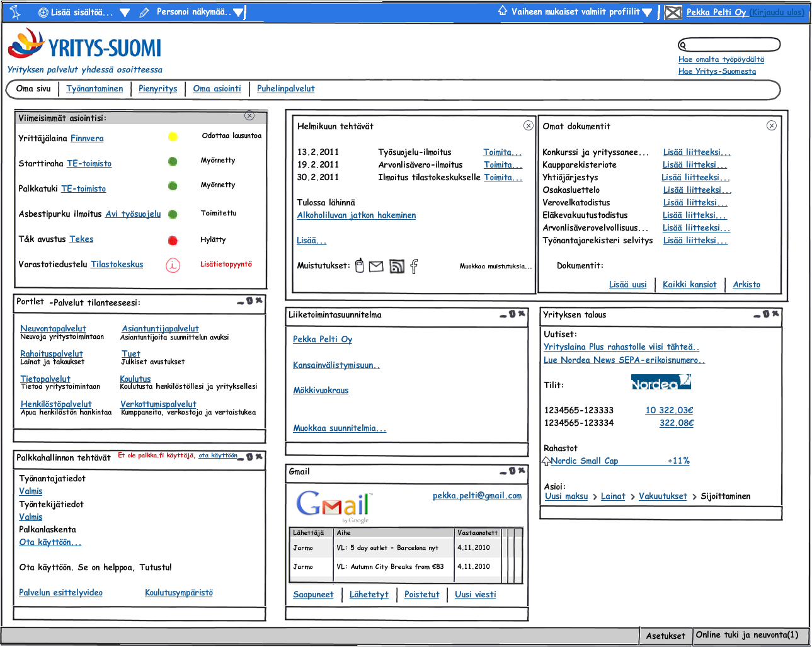812x647 pixels.
Task: Click the plus icon beside Lisää sisältöä
Action: click(43, 13)
